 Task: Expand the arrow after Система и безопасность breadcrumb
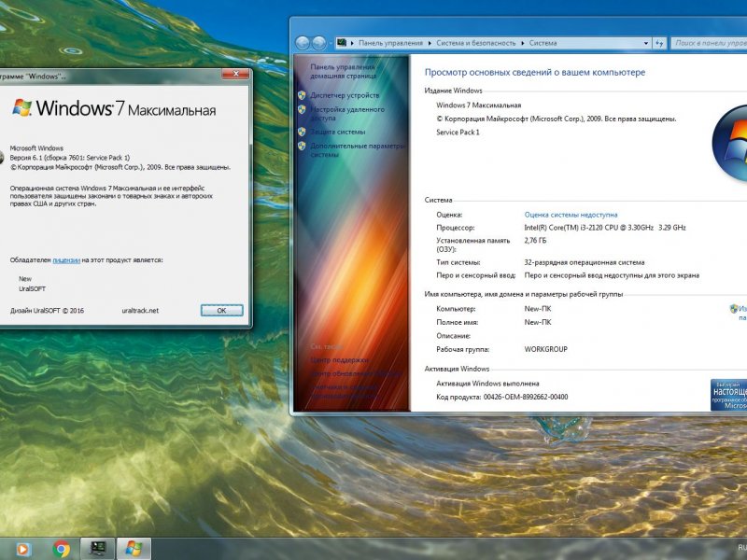pos(523,43)
